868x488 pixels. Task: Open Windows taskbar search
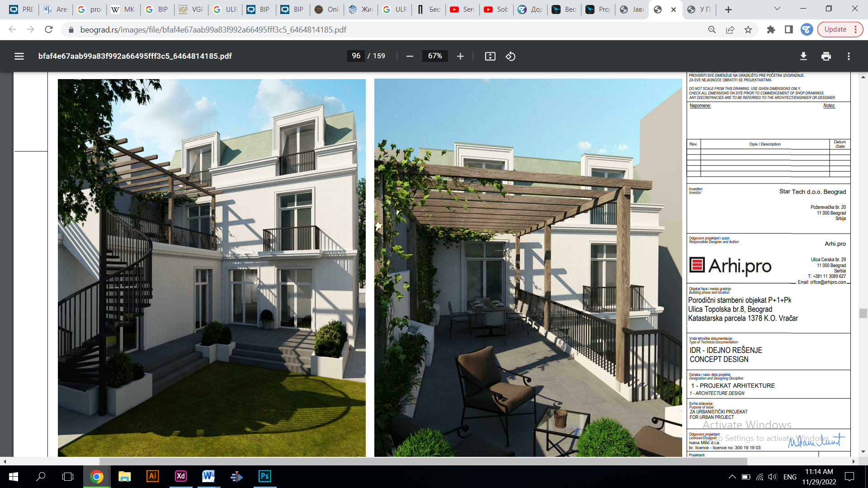pyautogui.click(x=41, y=476)
